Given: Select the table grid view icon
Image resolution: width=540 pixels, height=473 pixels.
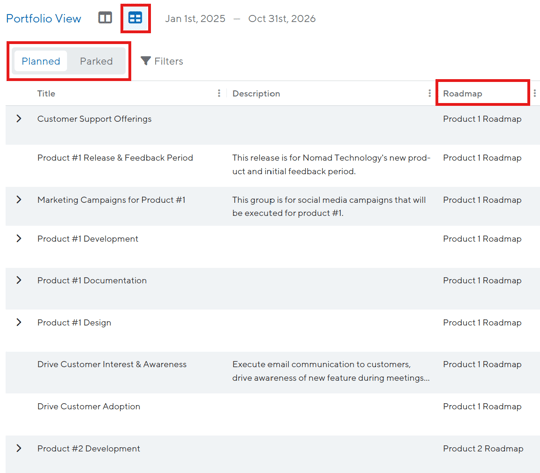Looking at the screenshot, I should (x=135, y=18).
